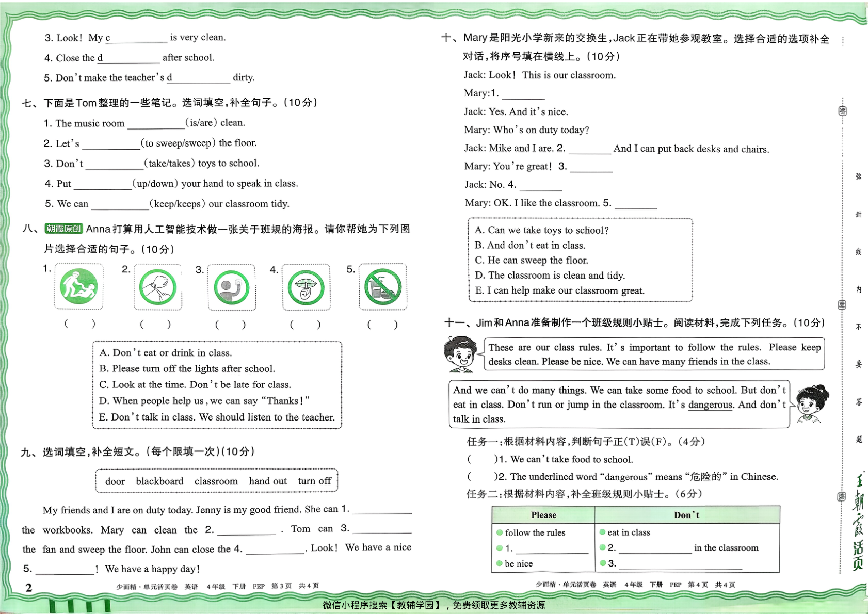868x614 pixels.
Task: Click 'C. He can sweep the floor.'
Action: pyautogui.click(x=532, y=260)
